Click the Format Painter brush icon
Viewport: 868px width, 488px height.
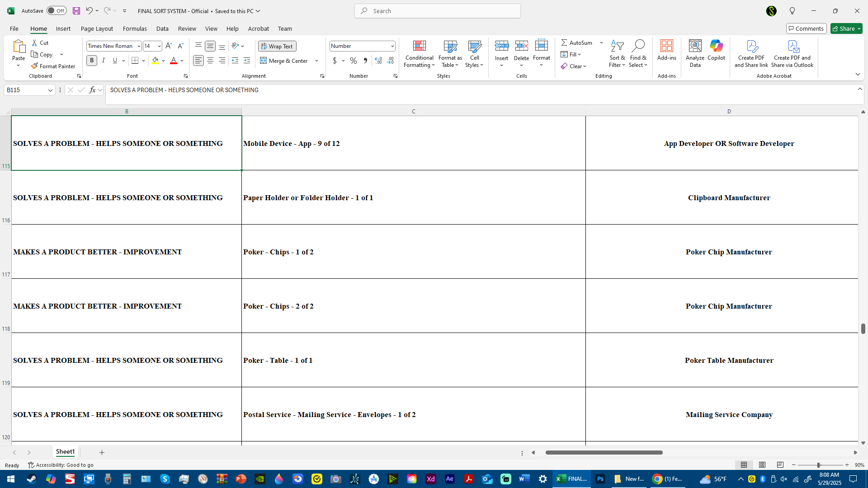(34, 66)
